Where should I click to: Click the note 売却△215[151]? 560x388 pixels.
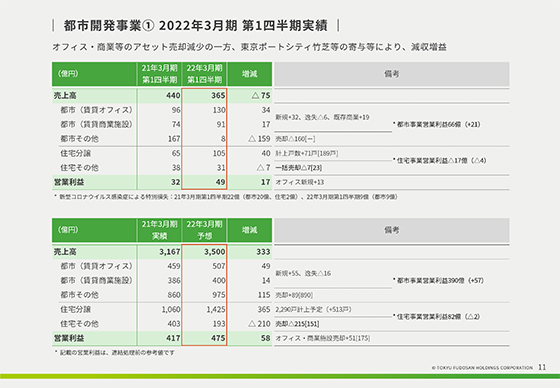tap(297, 324)
